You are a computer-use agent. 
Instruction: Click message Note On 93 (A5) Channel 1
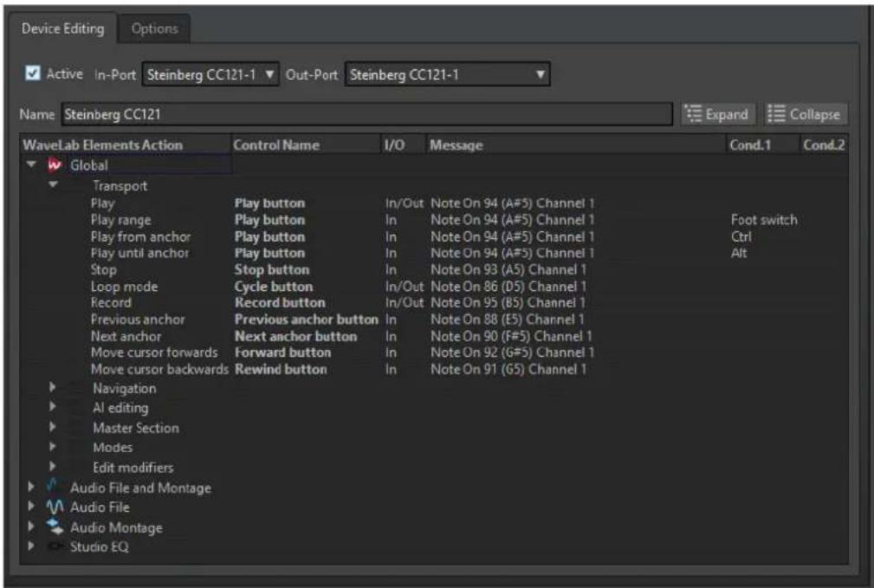tap(508, 270)
